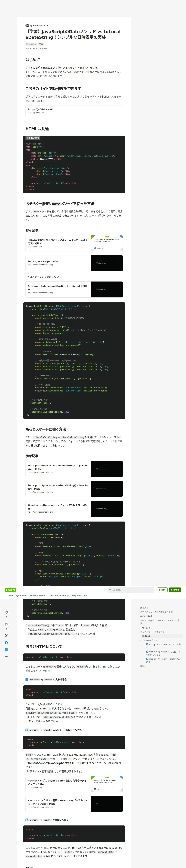Click the .smile.html code block filename label
The width and height of the screenshot is (186, 868).
point(33,138)
